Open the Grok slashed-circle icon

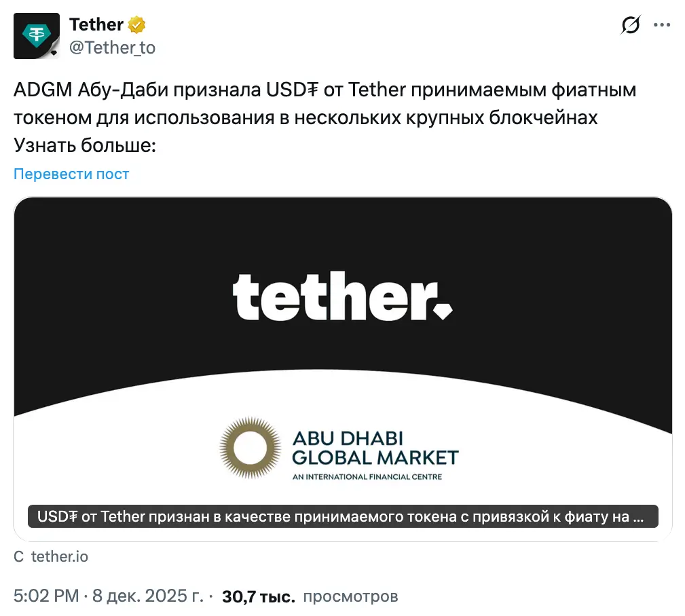[x=630, y=26]
